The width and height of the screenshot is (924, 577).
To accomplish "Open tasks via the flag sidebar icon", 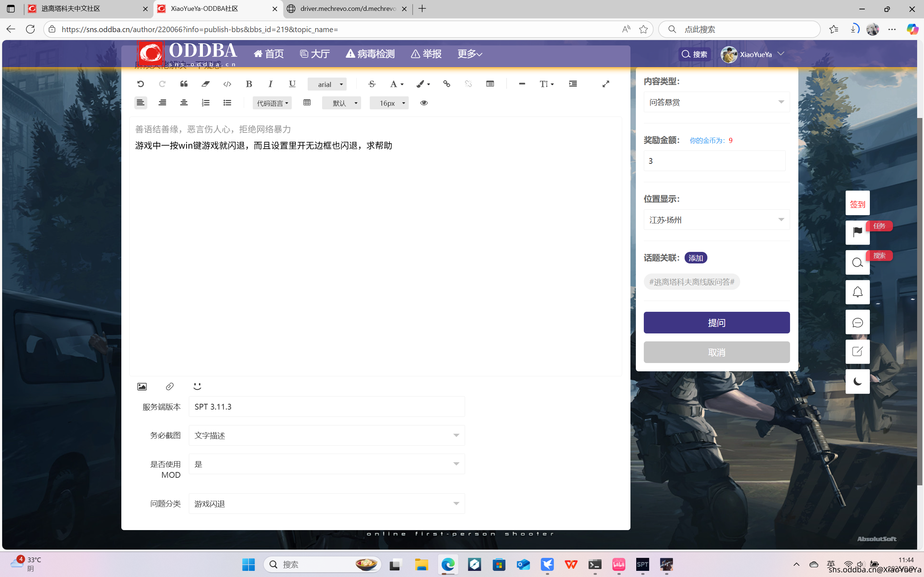I will tap(858, 232).
